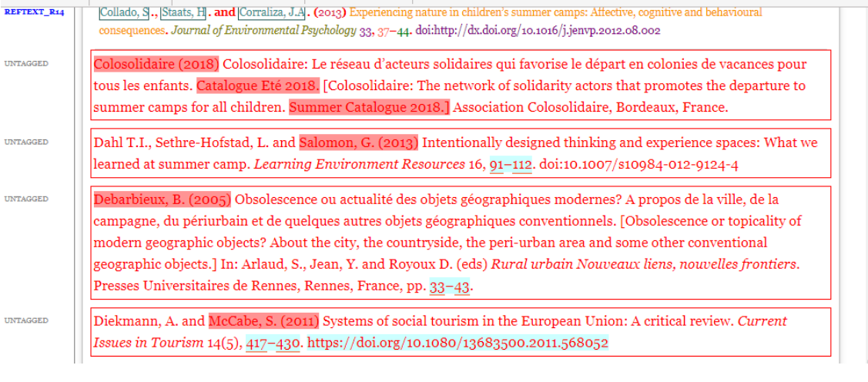Click the UNTAGGED label beside Colosolidaire reference
The height and width of the screenshot is (382, 868).
(x=26, y=64)
